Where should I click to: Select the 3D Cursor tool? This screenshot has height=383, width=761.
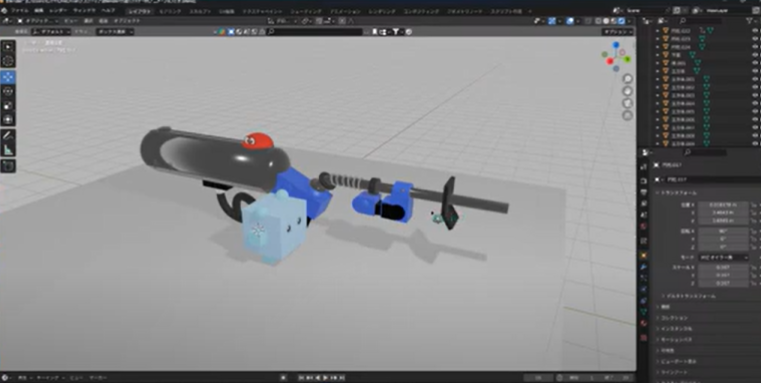8,61
